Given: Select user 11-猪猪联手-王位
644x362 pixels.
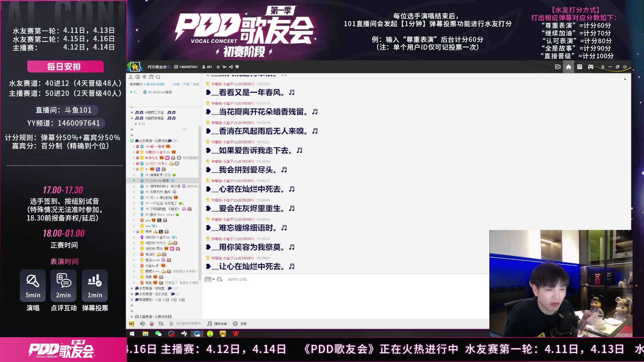Looking at the screenshot, I should pos(158,175).
